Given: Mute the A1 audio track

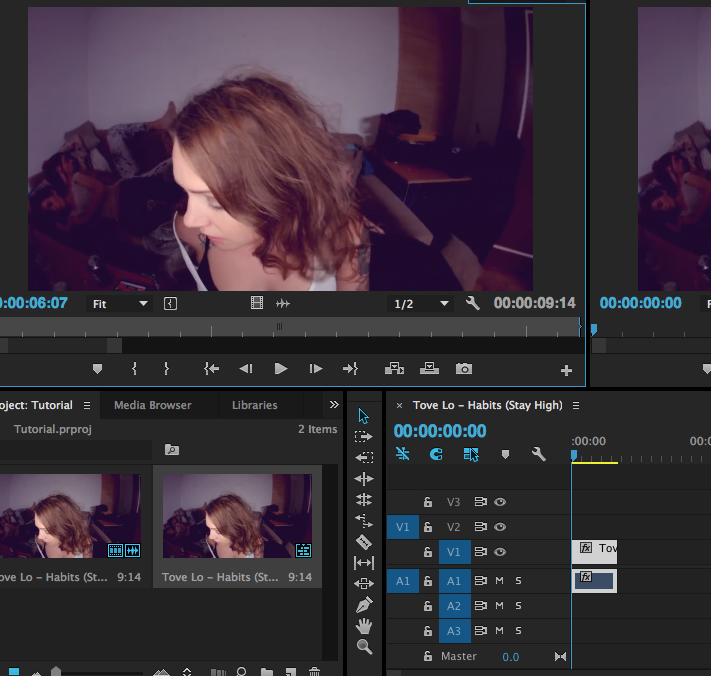Looking at the screenshot, I should (499, 581).
